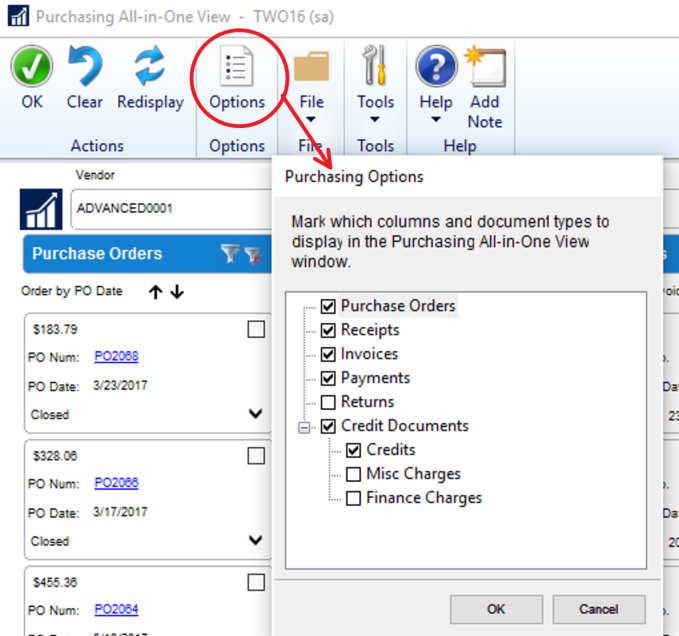Sort PO Date ascending with up arrow

click(155, 292)
